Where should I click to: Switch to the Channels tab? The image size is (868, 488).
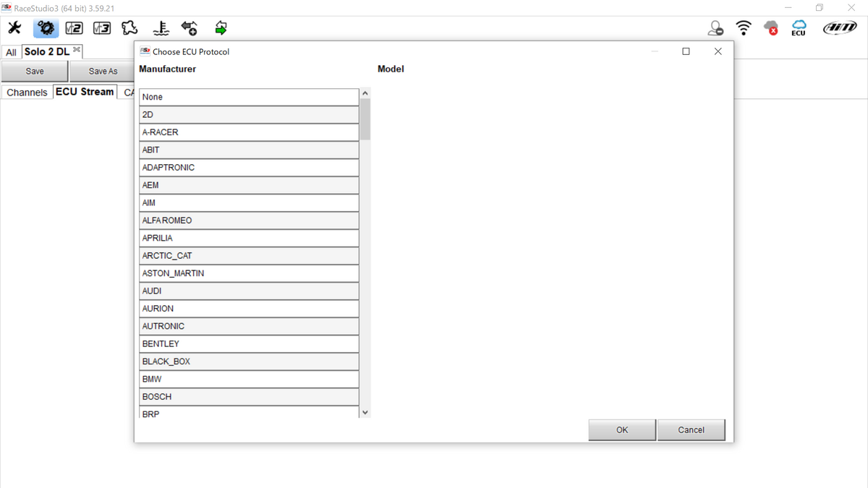[x=27, y=93]
